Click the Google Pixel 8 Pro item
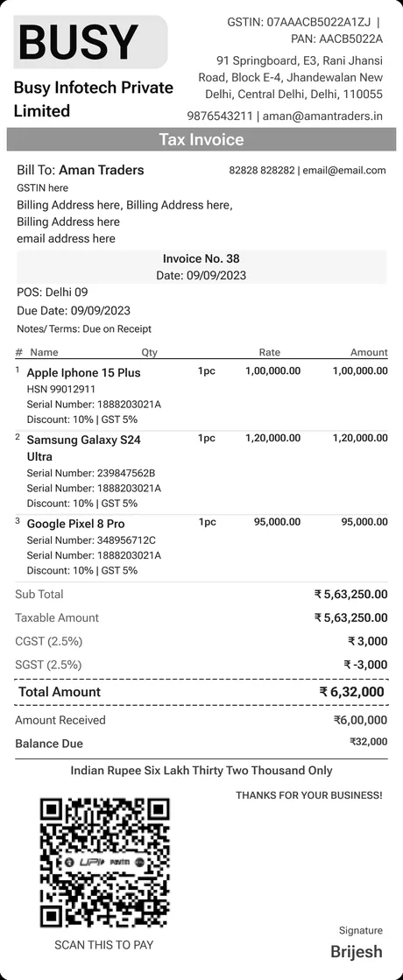Viewport: 403px width, 980px height. pyautogui.click(x=75, y=524)
